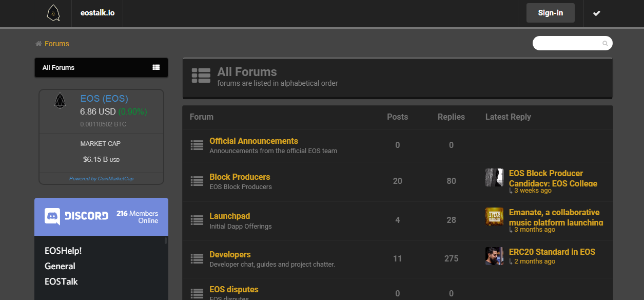Click the EOS (EOS) price title

point(104,99)
